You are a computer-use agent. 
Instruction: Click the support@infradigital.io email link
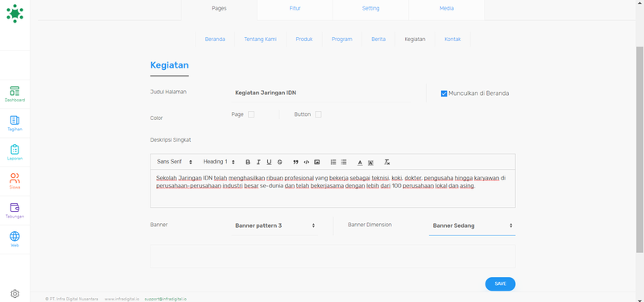click(x=166, y=299)
